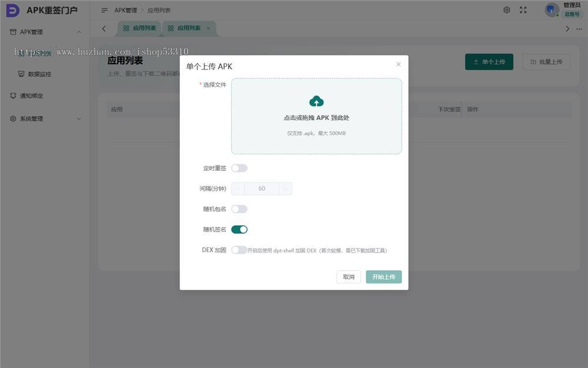Click APK管理 breadcrumb link
The image size is (588, 368).
pos(126,10)
